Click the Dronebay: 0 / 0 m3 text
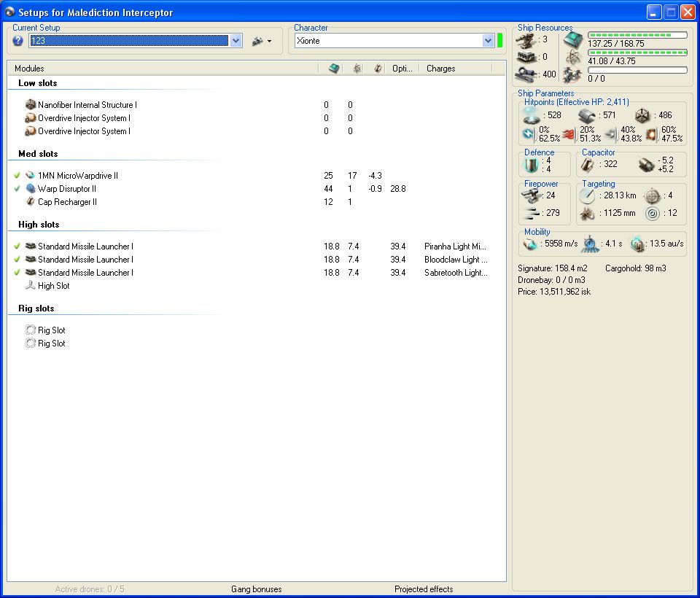700x598 pixels. click(x=551, y=280)
